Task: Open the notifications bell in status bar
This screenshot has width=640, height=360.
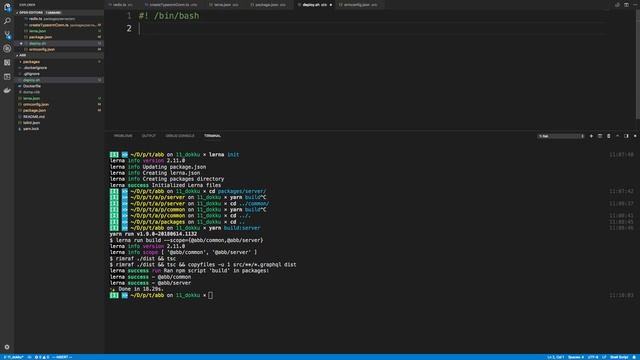Action: point(635,357)
